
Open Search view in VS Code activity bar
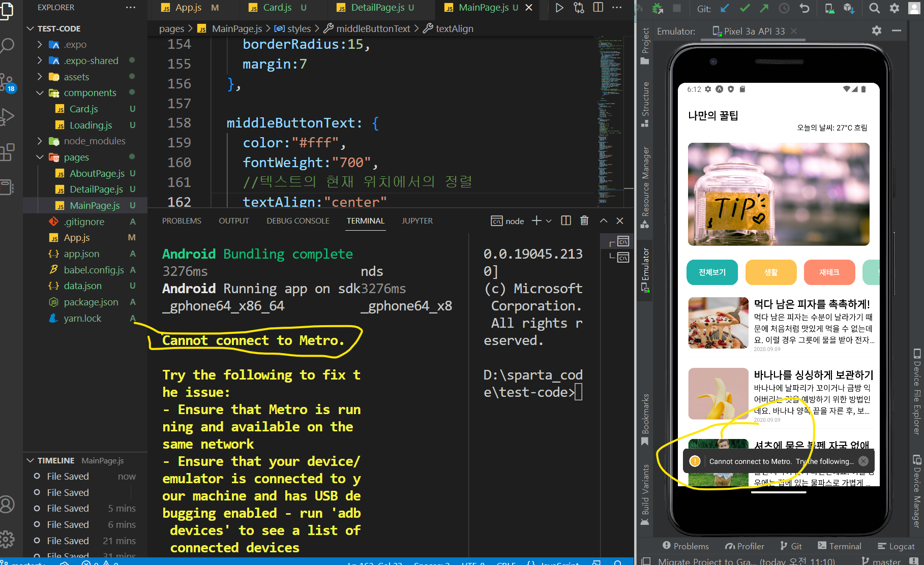(x=7, y=46)
